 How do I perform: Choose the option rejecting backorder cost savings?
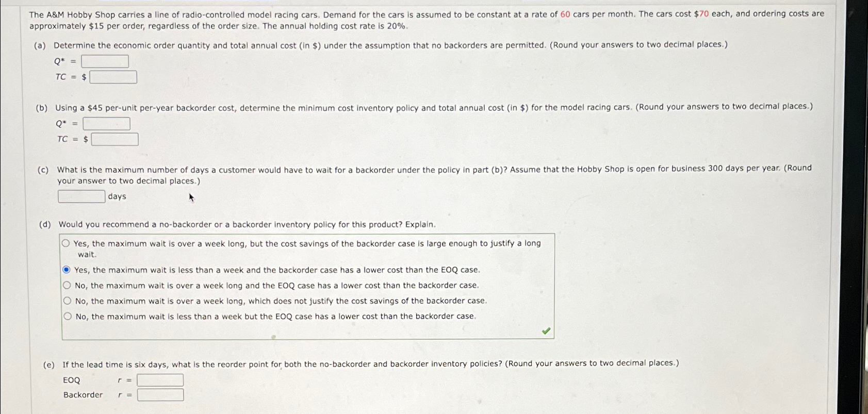tap(67, 300)
